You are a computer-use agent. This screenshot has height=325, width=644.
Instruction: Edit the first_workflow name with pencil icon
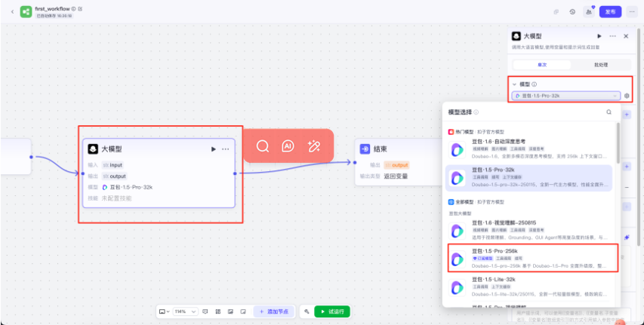(x=80, y=8)
